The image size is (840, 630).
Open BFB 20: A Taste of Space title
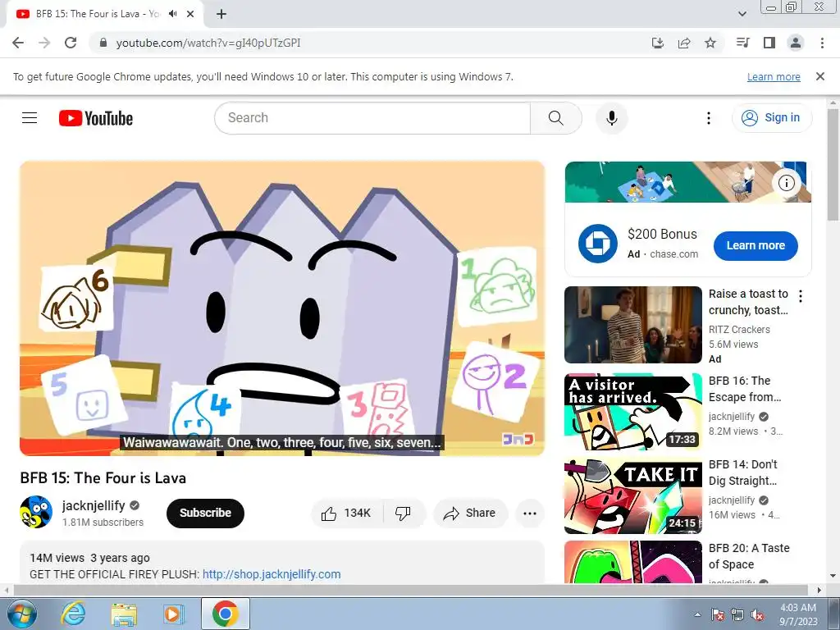point(749,556)
